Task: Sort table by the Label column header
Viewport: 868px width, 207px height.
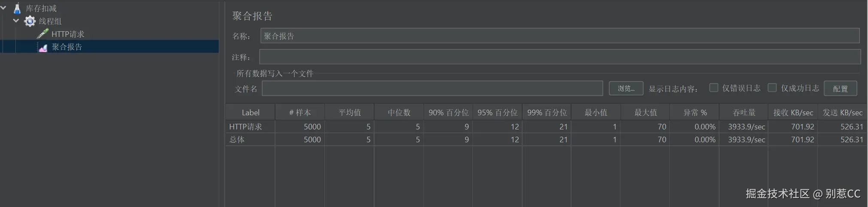Action: pos(250,112)
